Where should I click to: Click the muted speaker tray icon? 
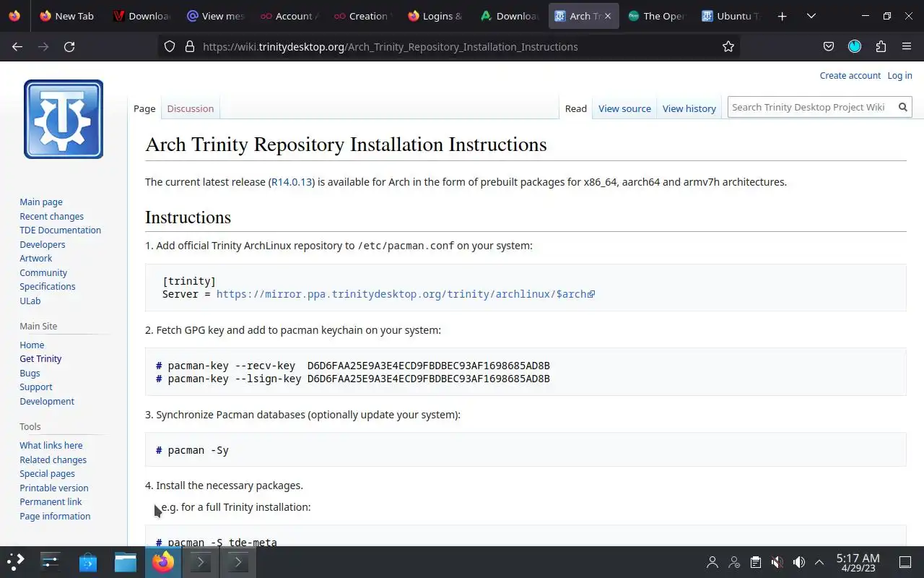(x=777, y=561)
